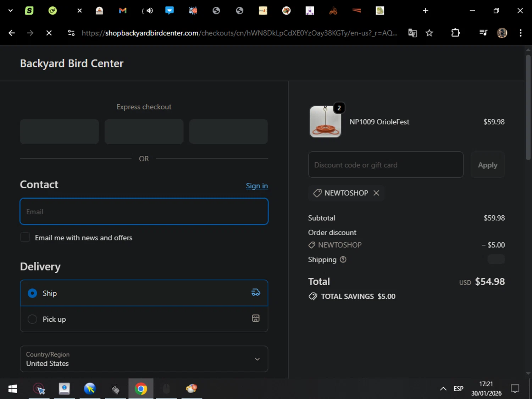This screenshot has width=532, height=399.
Task: Open the cursor target app in taskbar
Action: pos(39,389)
